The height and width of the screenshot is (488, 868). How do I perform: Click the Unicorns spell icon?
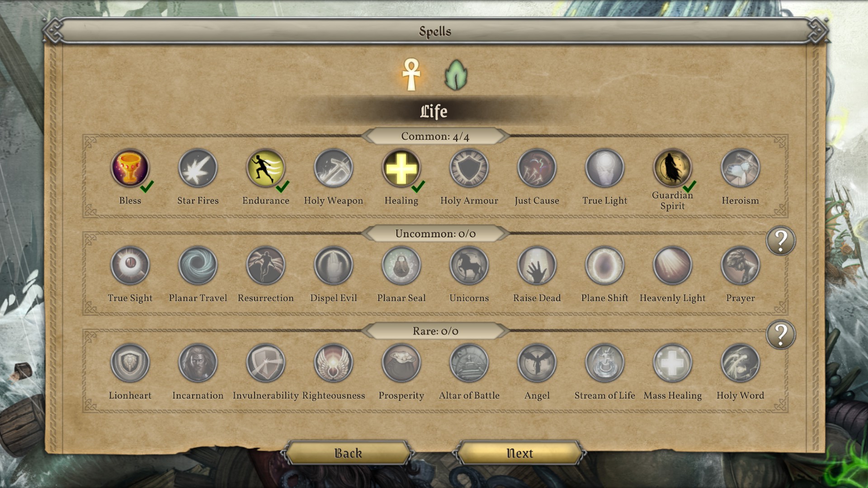coord(469,266)
